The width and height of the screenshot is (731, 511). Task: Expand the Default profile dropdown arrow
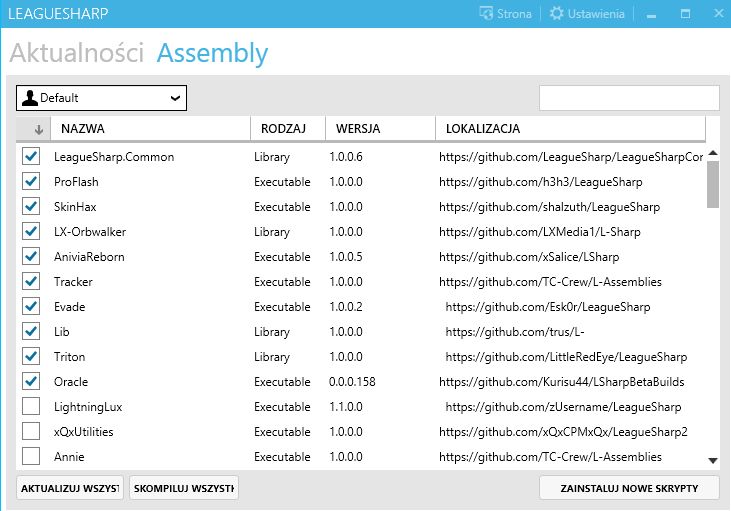175,98
